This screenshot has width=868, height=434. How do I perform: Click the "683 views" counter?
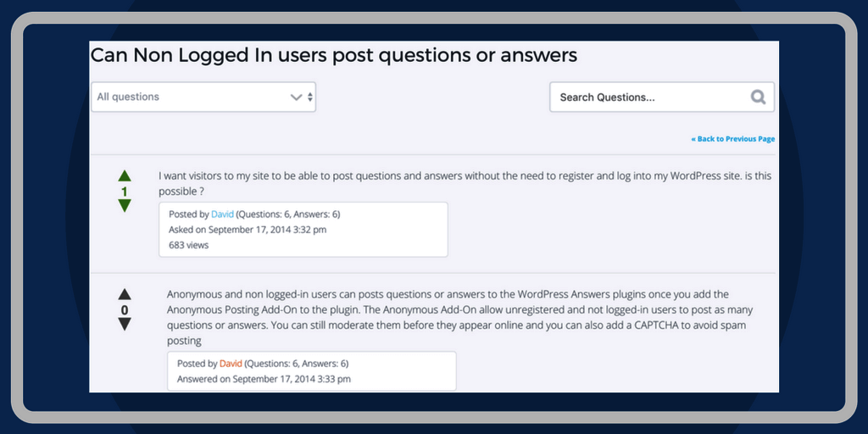coord(188,245)
